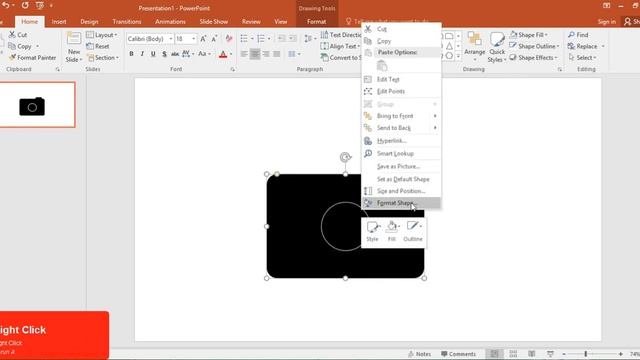Viewport: 640px width, 360px height.
Task: Choose Size and Position in context menu
Action: tap(401, 191)
